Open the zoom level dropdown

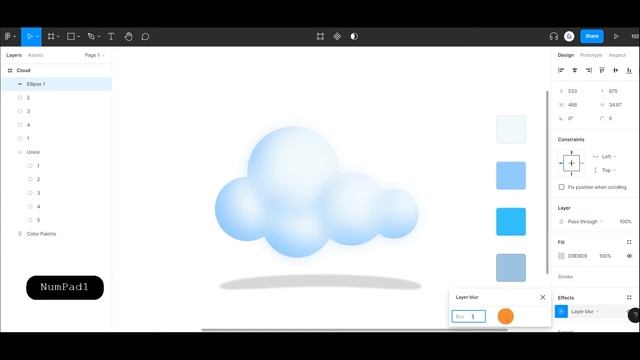point(635,36)
